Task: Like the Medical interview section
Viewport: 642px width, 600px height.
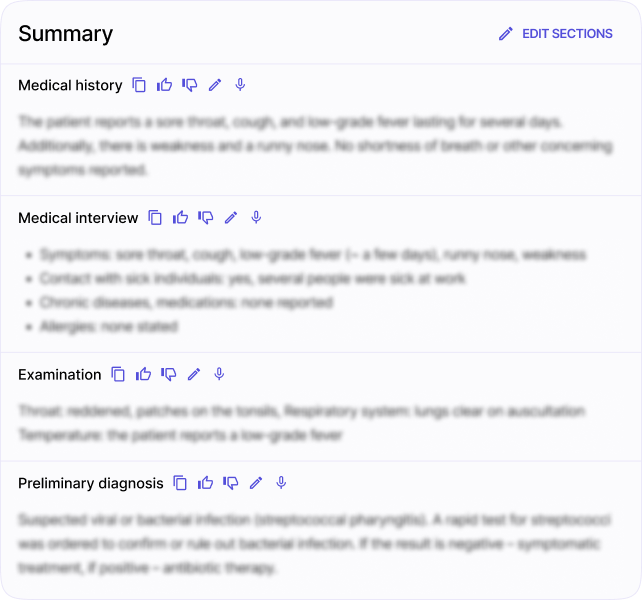Action: pyautogui.click(x=181, y=217)
